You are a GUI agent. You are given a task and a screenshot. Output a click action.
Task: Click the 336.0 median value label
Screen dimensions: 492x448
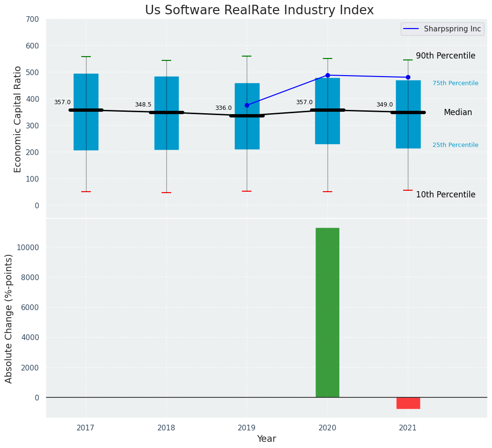tap(223, 108)
